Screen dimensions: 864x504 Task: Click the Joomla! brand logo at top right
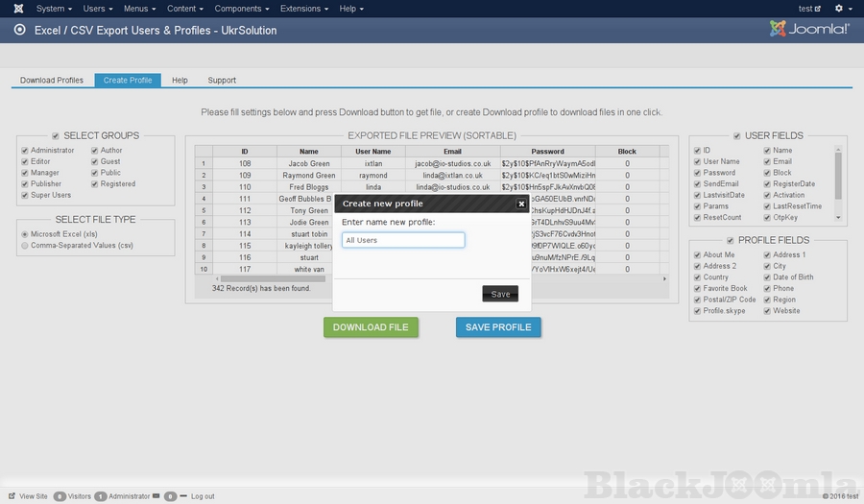tap(809, 29)
